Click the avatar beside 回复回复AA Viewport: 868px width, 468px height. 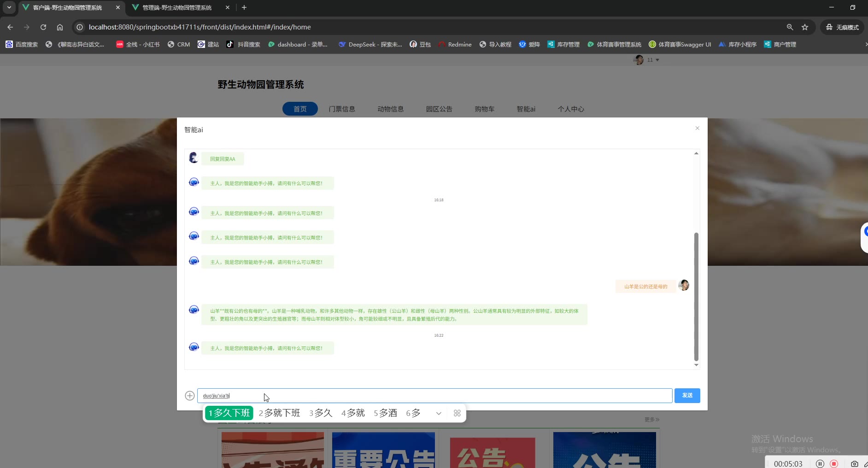tap(194, 158)
